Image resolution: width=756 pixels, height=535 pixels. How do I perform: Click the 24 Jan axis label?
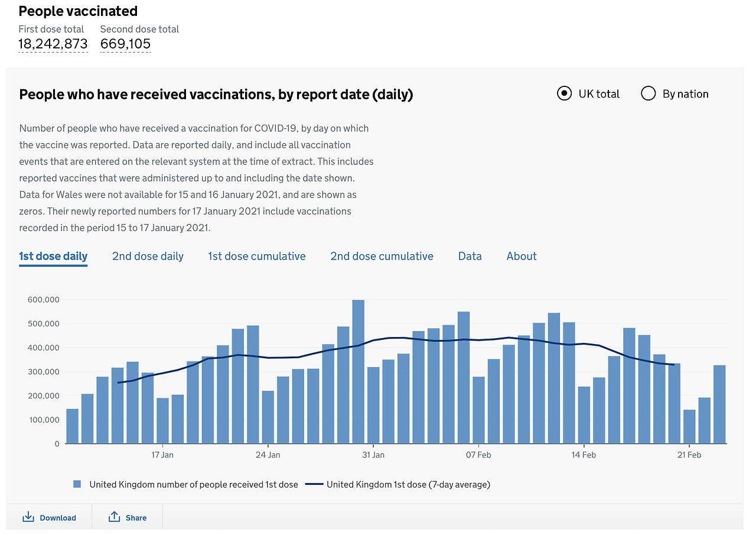coord(268,455)
